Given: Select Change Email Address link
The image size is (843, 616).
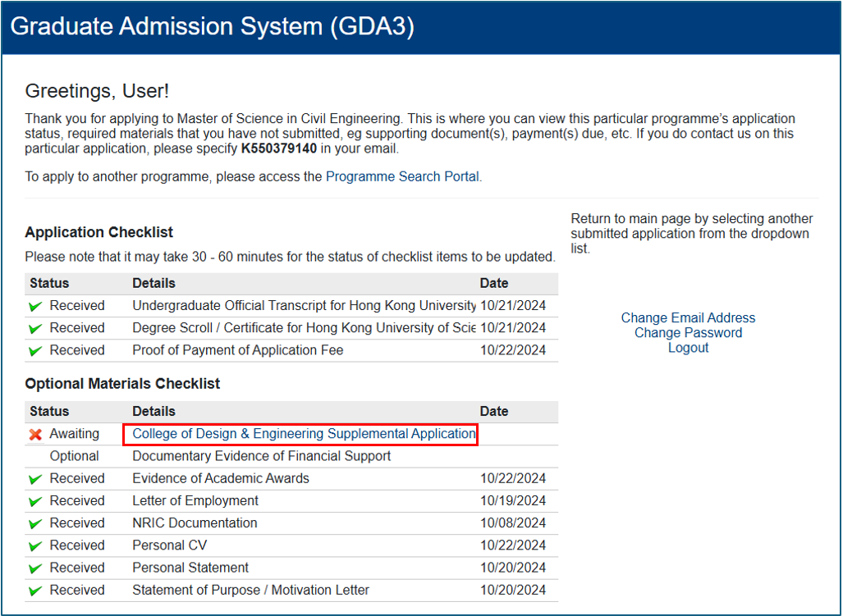Looking at the screenshot, I should pos(688,318).
